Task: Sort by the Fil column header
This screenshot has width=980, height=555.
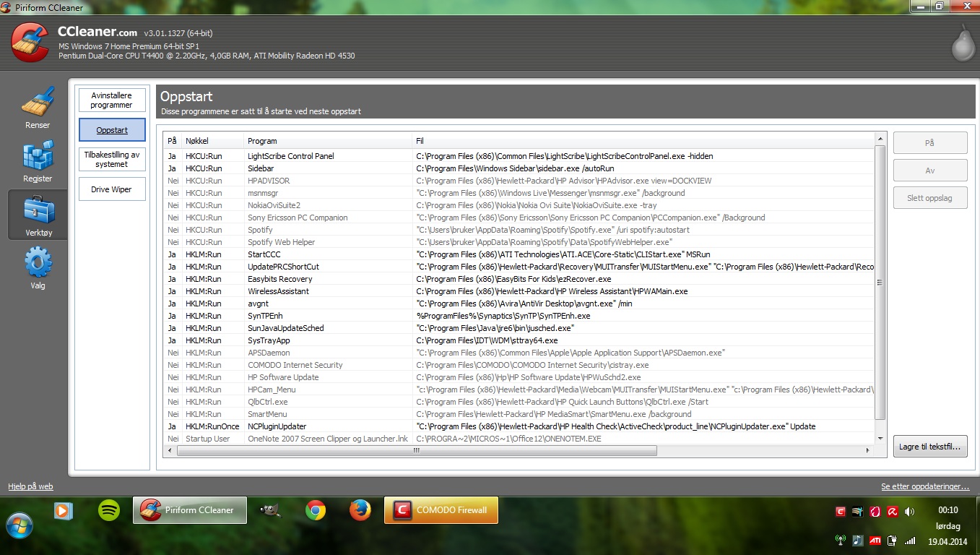Action: click(x=643, y=141)
